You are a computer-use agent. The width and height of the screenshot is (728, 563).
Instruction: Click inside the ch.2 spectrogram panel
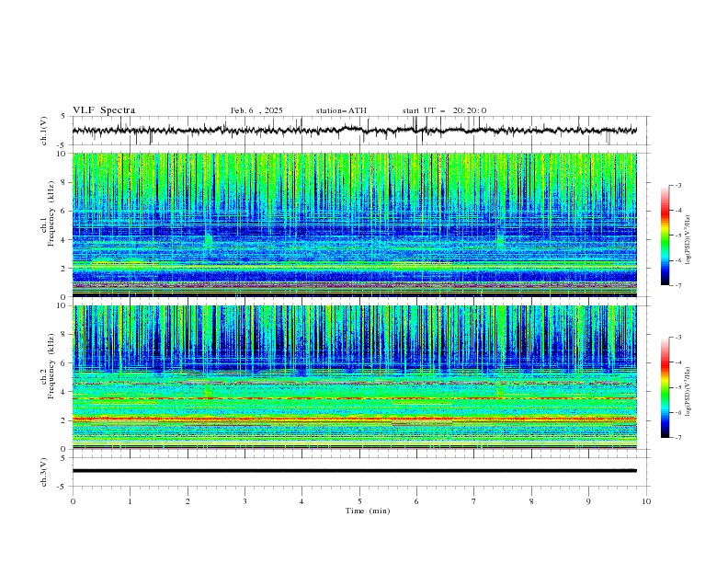tap(354, 377)
